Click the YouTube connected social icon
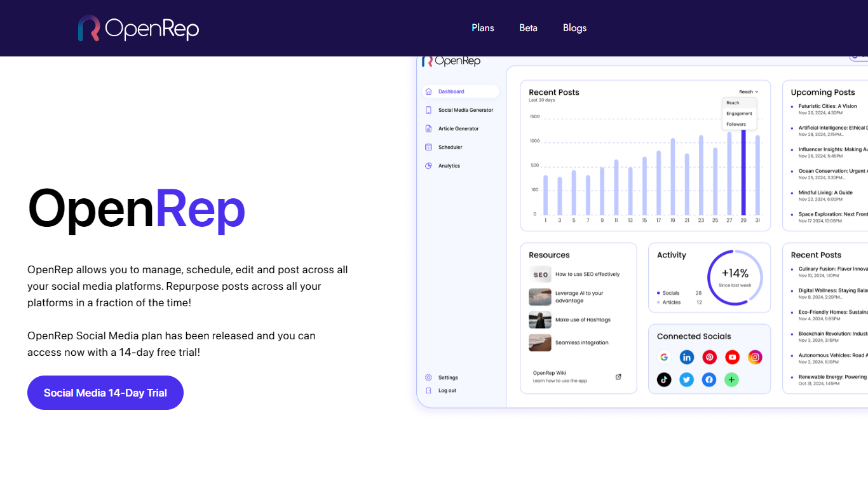Screen dimensions: 868x488 coord(732,357)
